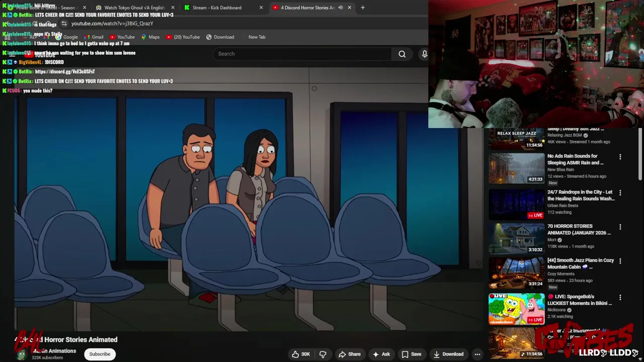Dislike the video with thumbs down
Viewport: 644px width, 362px height.
point(323,354)
